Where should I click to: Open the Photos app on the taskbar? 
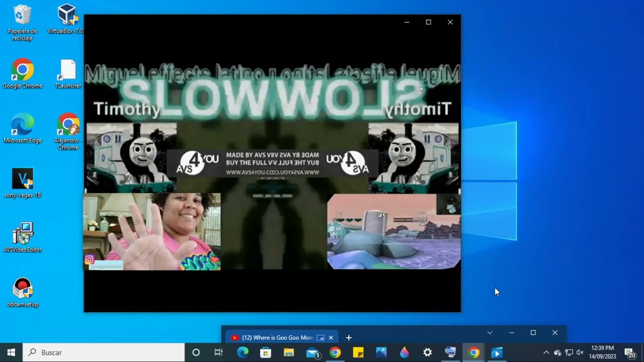coord(381,352)
